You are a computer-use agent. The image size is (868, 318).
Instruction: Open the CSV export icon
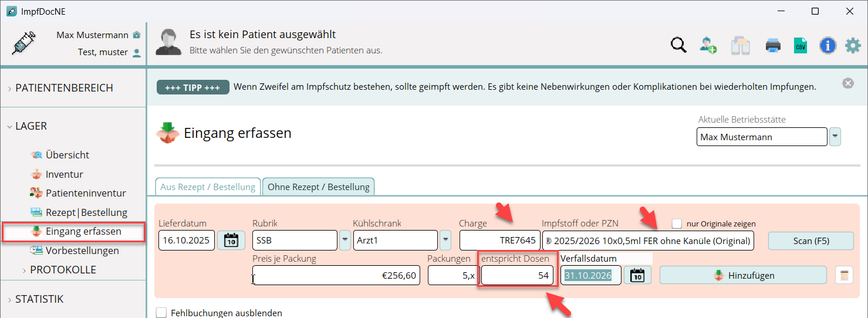(800, 45)
